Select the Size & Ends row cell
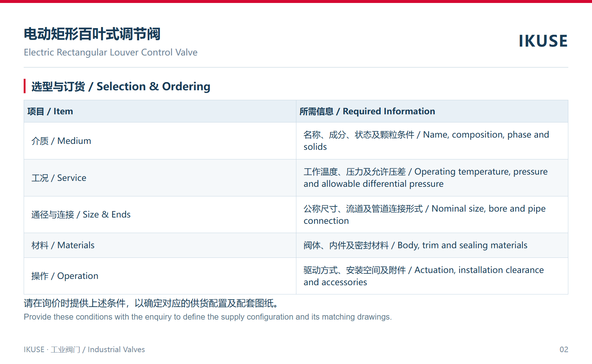 coord(160,215)
